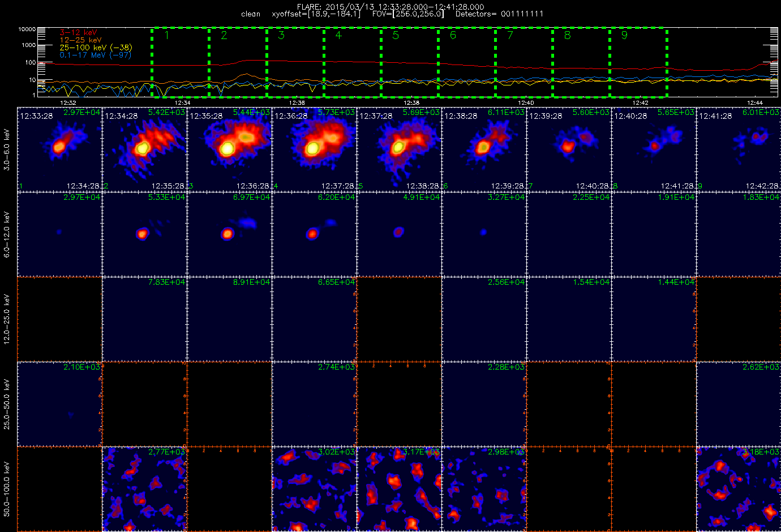Open the 6.0-12.0 keV image labeled 2.25E+04
781x532 pixels.
point(569,234)
